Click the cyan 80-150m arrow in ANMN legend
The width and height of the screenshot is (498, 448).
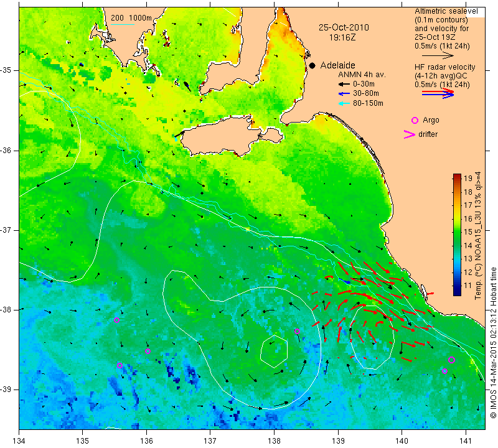(x=344, y=103)
